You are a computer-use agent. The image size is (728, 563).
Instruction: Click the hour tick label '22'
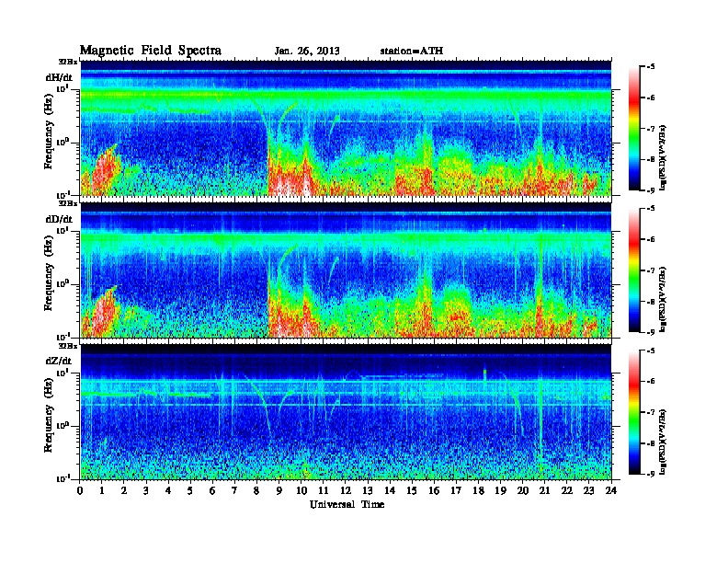tap(567, 490)
